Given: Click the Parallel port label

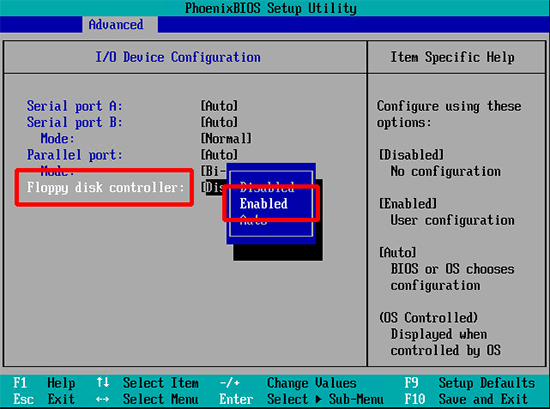Looking at the screenshot, I should point(75,155).
